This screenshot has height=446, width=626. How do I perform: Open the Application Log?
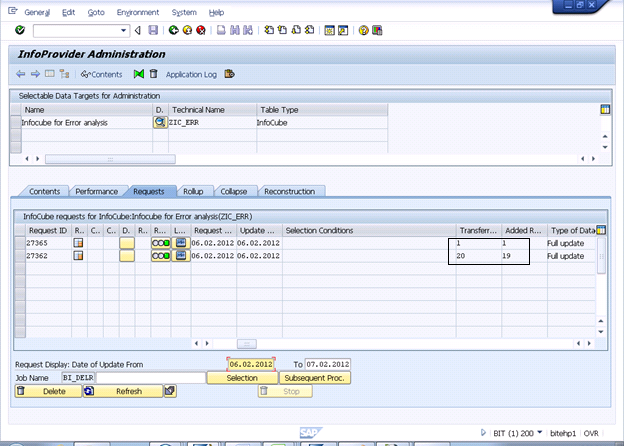tap(191, 74)
